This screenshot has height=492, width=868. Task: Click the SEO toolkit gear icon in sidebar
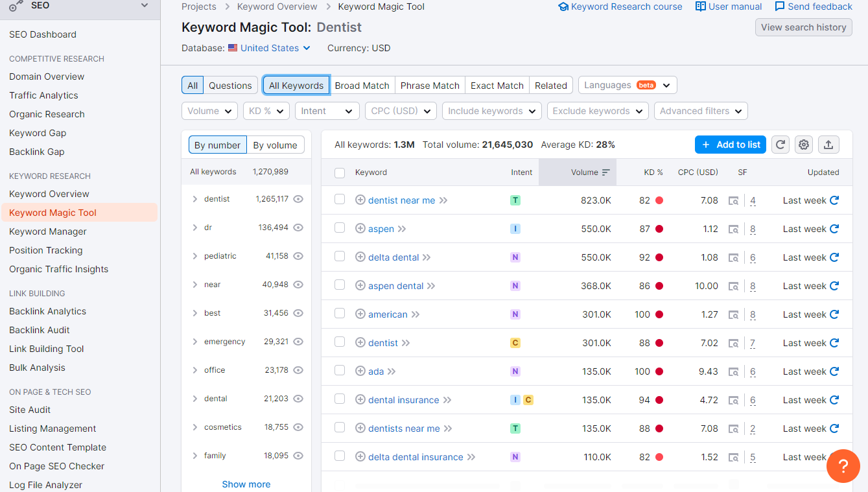(x=16, y=6)
